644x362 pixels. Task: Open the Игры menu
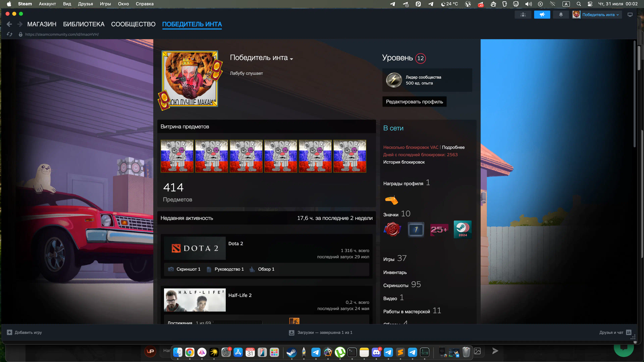[105, 4]
